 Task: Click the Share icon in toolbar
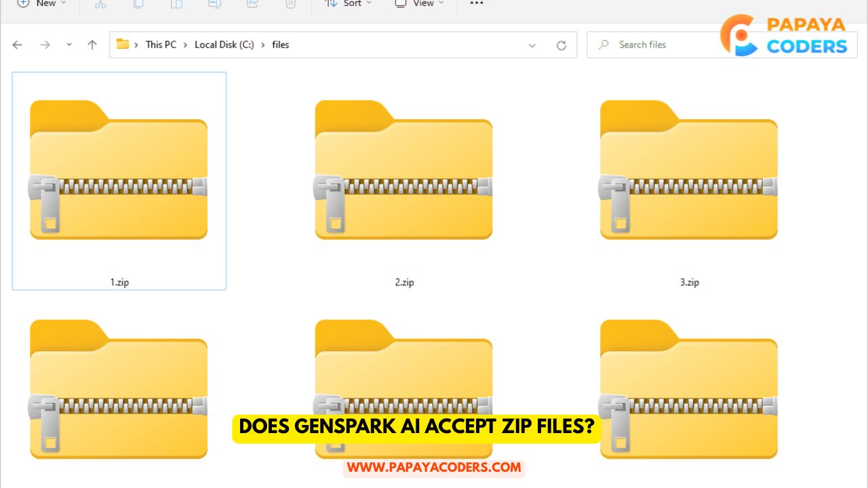point(252,4)
